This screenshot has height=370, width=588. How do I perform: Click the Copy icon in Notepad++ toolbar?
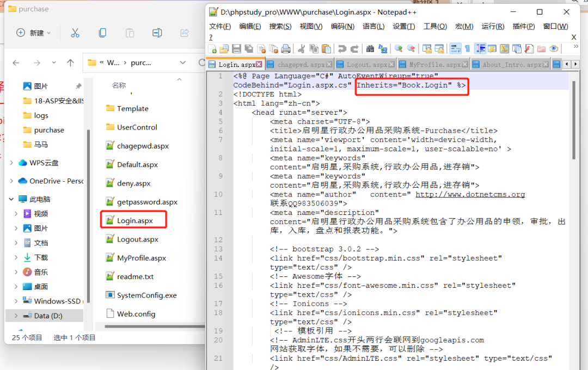tap(314, 49)
